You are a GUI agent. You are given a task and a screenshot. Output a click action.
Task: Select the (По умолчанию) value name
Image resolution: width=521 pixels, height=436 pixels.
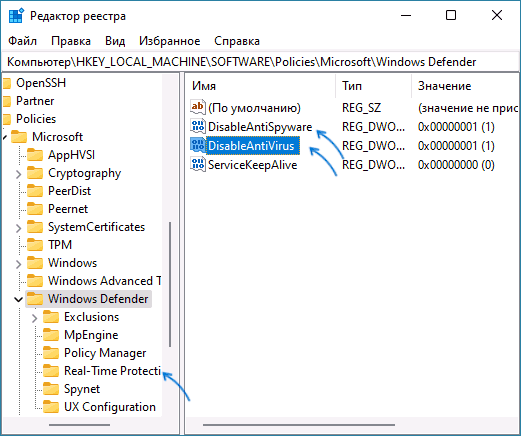click(254, 108)
